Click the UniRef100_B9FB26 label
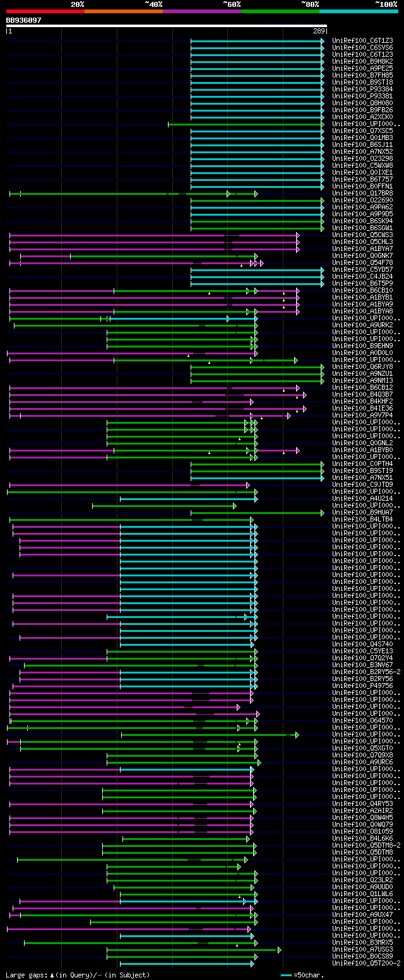The height and width of the screenshot is (980, 404). pos(362,110)
